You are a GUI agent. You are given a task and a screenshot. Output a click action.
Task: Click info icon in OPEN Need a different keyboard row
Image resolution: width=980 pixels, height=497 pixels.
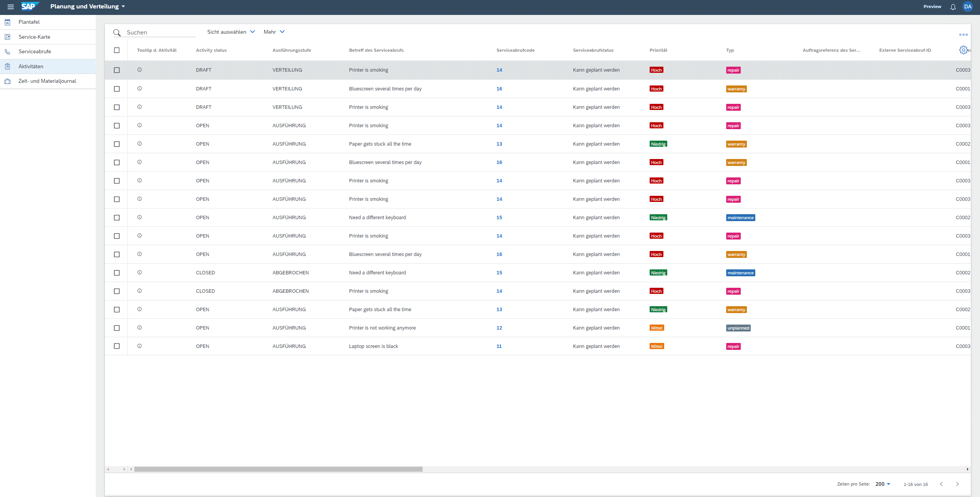[x=139, y=217]
